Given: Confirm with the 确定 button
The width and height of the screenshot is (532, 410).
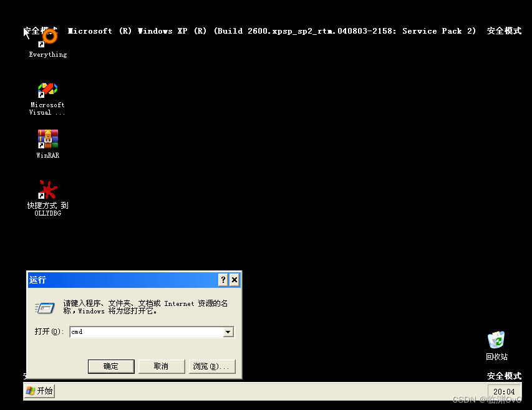Looking at the screenshot, I should (x=111, y=366).
